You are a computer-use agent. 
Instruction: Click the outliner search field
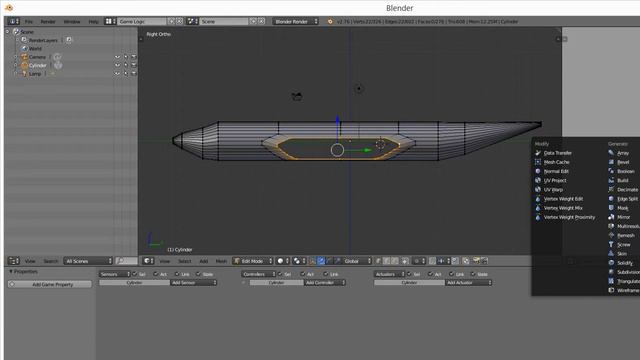pyautogui.click(x=126, y=261)
